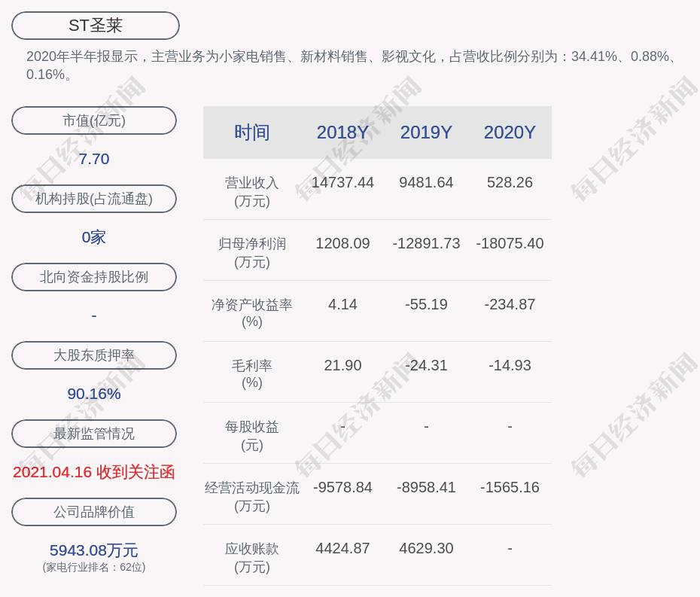Viewport: 700px width, 597px height.
Task: Click the 时间 column header
Action: [x=252, y=132]
